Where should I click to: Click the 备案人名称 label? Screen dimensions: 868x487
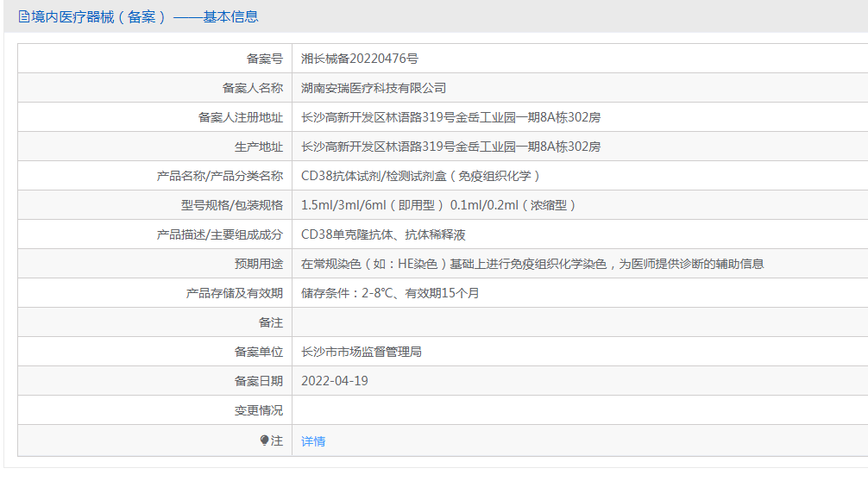click(253, 88)
